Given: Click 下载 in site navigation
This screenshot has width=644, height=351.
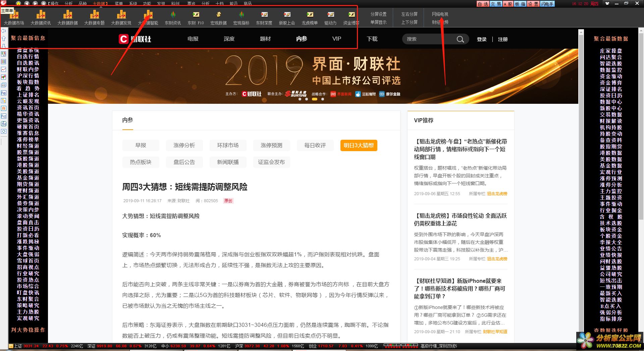Looking at the screenshot, I should [x=372, y=39].
